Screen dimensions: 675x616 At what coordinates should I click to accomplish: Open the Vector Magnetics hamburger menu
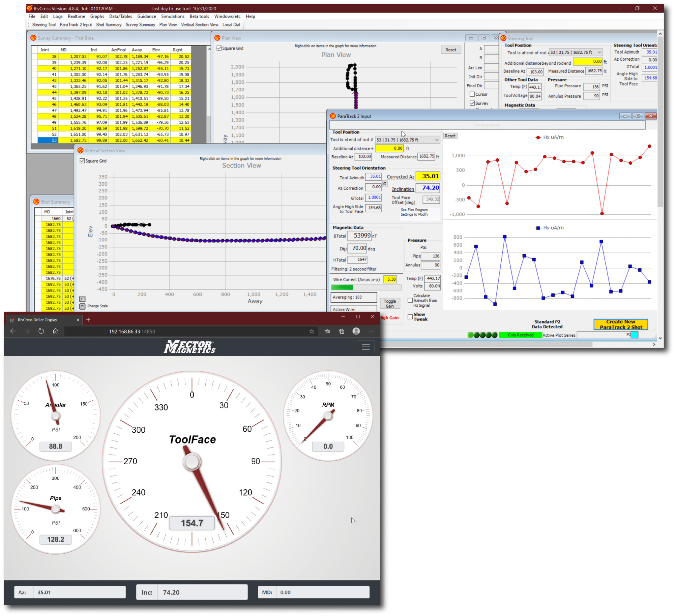366,347
